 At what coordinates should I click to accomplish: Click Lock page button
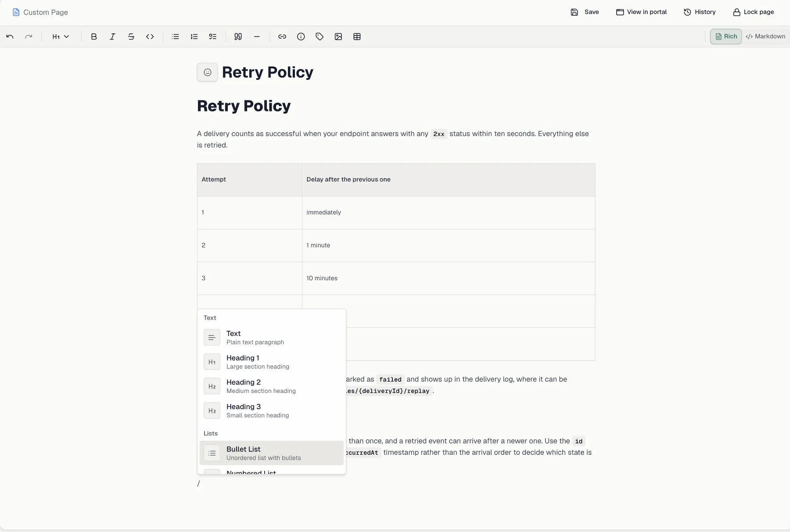coord(754,12)
